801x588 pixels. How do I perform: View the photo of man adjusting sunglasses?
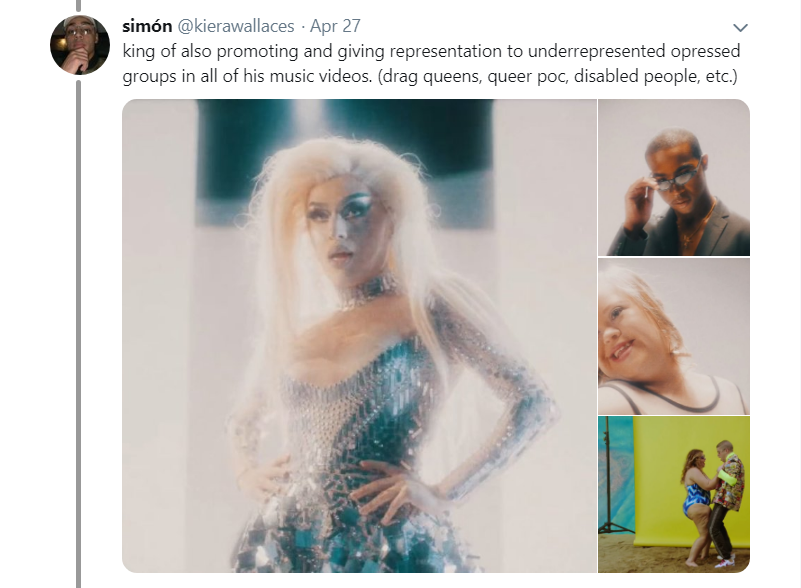point(673,177)
